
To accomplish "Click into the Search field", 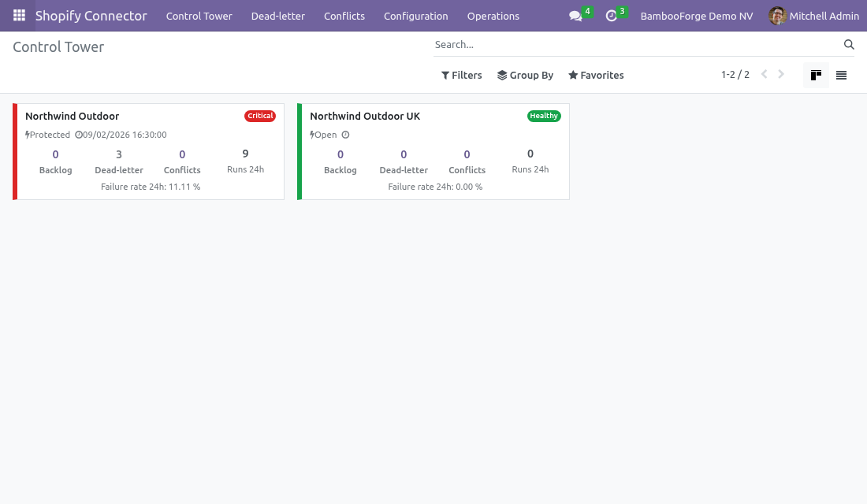I will 636,44.
